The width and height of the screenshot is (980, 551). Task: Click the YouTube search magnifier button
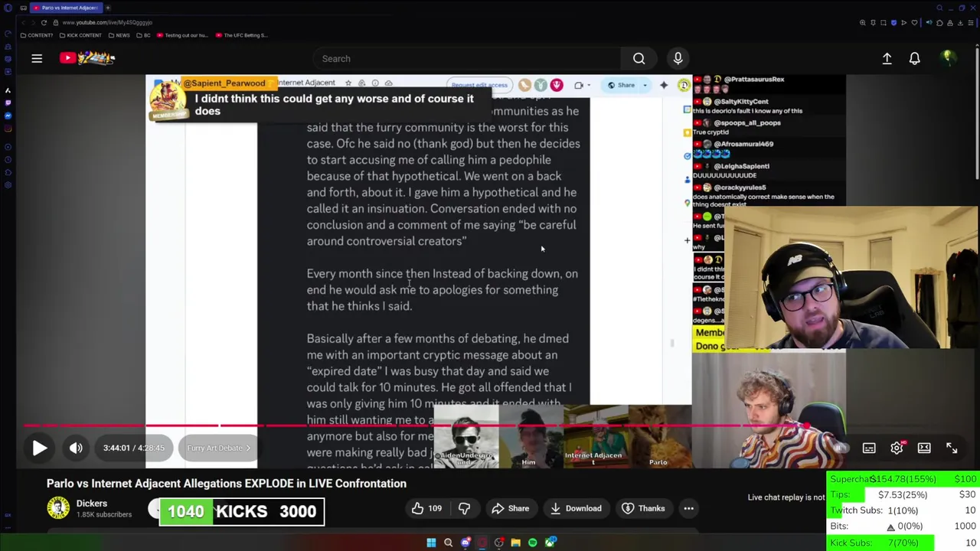tap(639, 58)
